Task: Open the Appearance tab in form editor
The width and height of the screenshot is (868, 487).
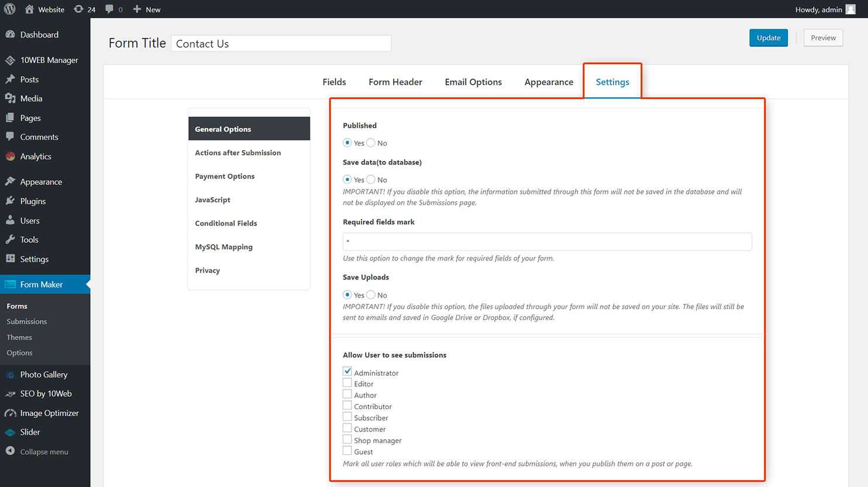Action: (x=549, y=82)
